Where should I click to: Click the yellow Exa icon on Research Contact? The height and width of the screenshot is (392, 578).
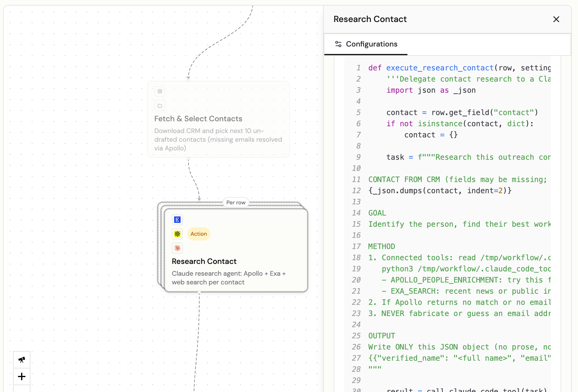pyautogui.click(x=177, y=234)
